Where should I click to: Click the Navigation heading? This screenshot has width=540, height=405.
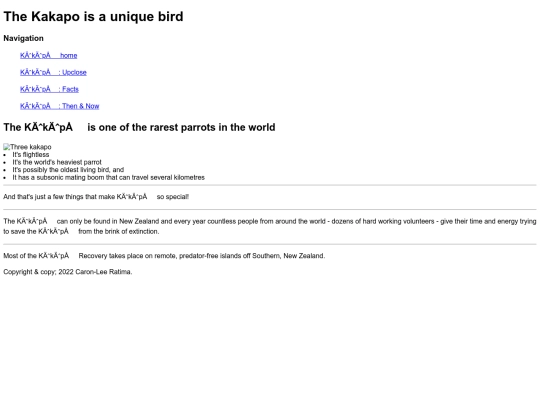pyautogui.click(x=23, y=38)
